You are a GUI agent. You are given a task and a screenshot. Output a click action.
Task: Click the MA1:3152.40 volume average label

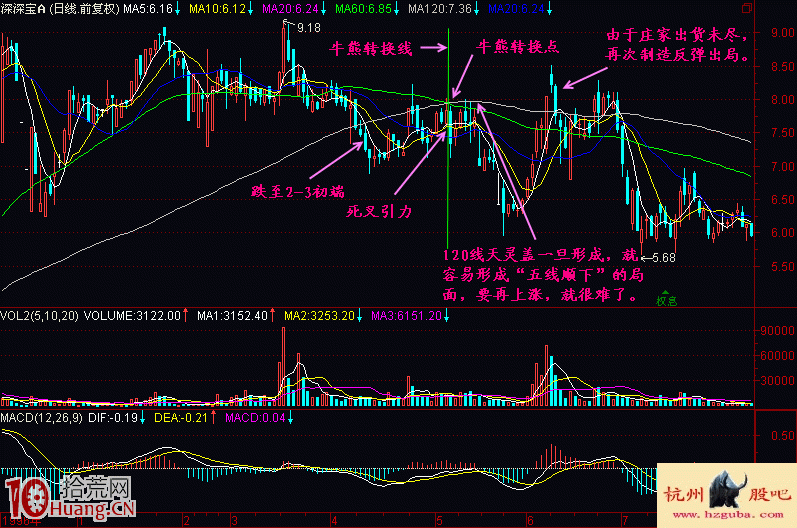232,316
